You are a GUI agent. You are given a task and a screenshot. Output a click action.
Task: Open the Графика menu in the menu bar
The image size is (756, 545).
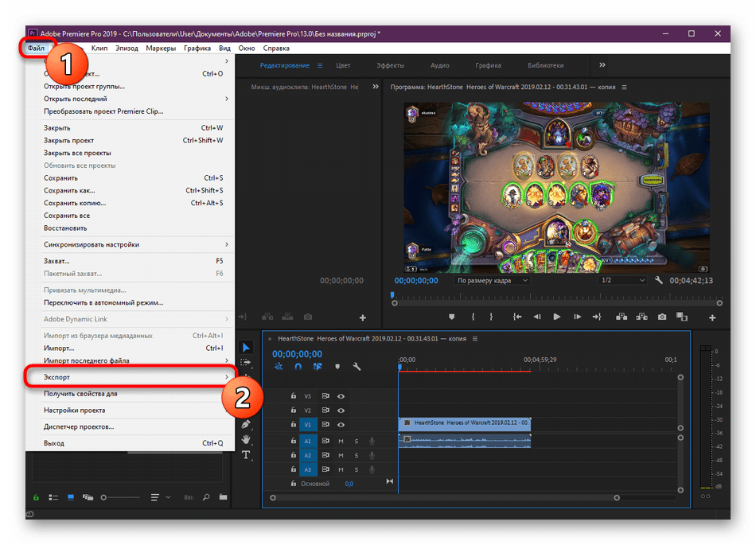(197, 49)
